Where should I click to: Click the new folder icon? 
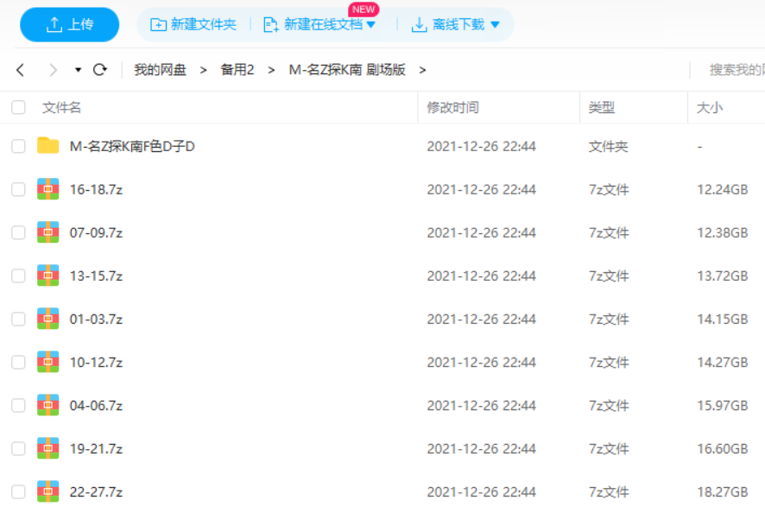pos(158,24)
